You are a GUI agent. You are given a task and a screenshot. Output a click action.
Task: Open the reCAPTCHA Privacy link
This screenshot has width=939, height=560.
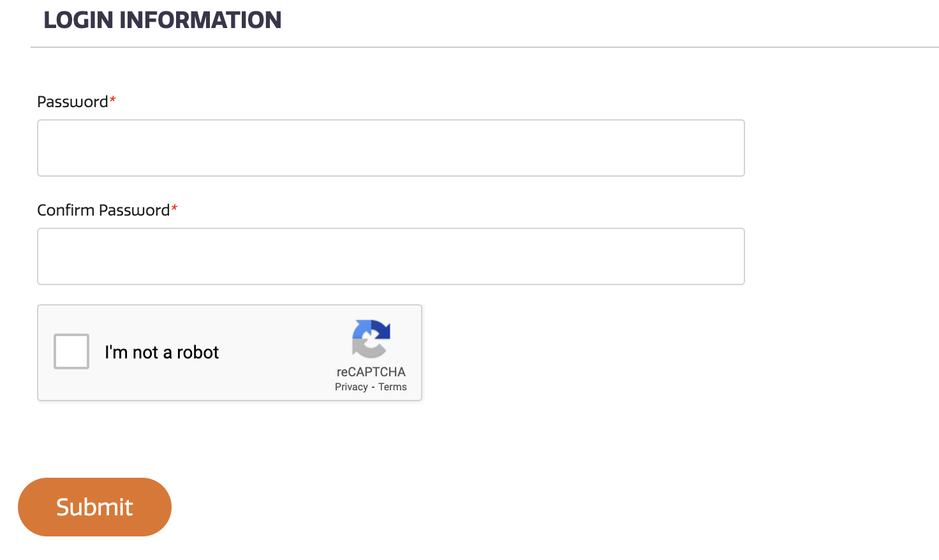351,387
